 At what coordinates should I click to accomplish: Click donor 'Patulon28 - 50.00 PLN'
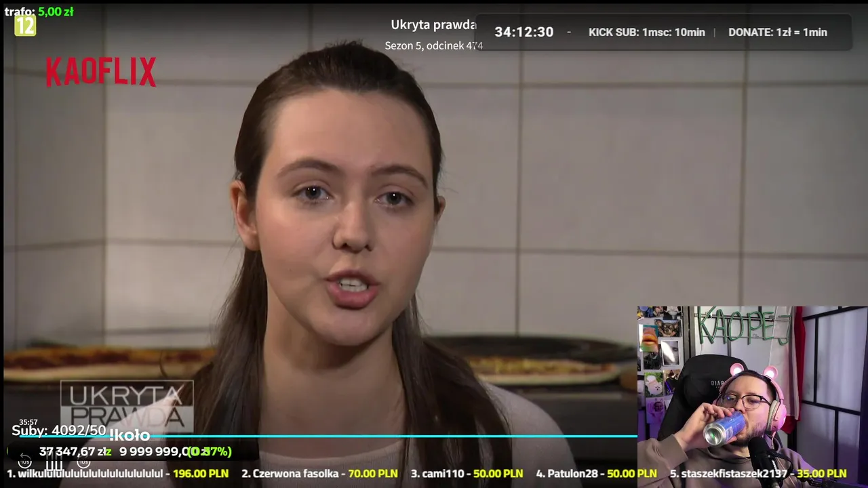tap(596, 474)
